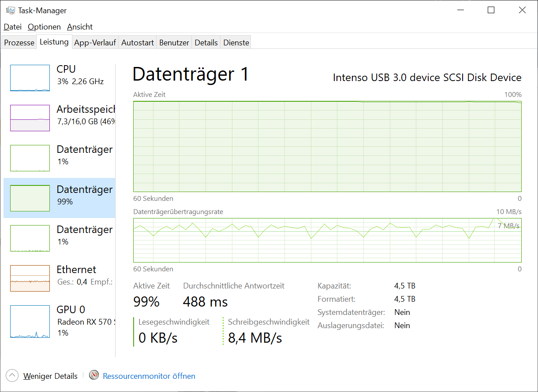Open the Datei menu

13,27
